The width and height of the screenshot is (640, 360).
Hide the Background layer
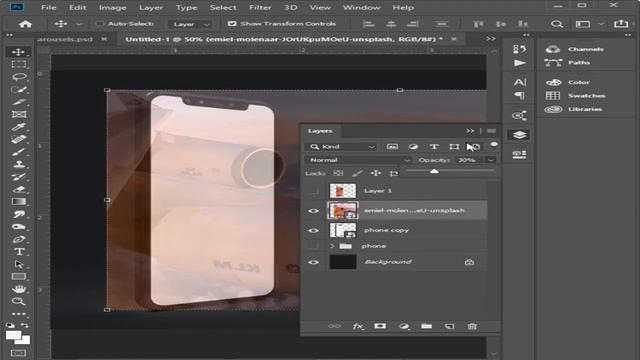313,262
